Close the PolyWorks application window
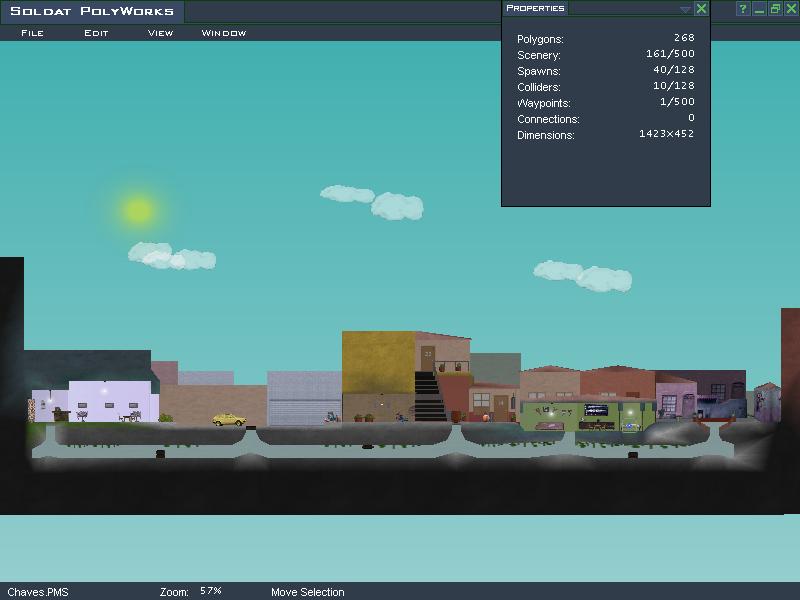This screenshot has width=800, height=600. click(791, 9)
